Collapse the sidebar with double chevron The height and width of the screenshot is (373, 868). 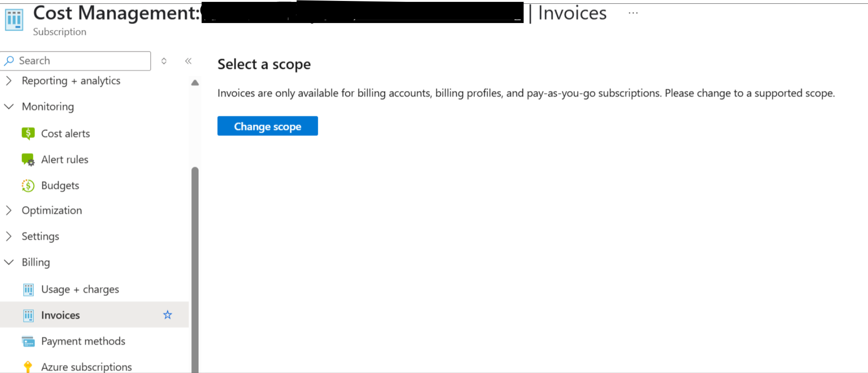(188, 61)
